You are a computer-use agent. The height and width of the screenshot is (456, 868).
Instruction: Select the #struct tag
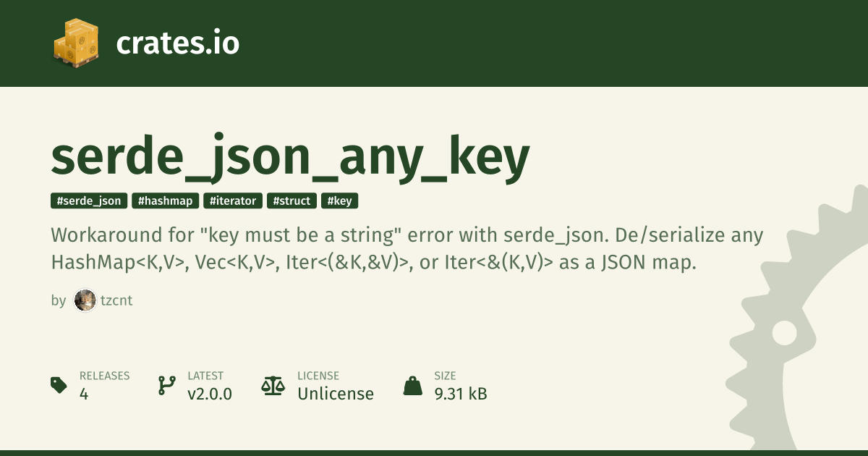click(x=293, y=200)
